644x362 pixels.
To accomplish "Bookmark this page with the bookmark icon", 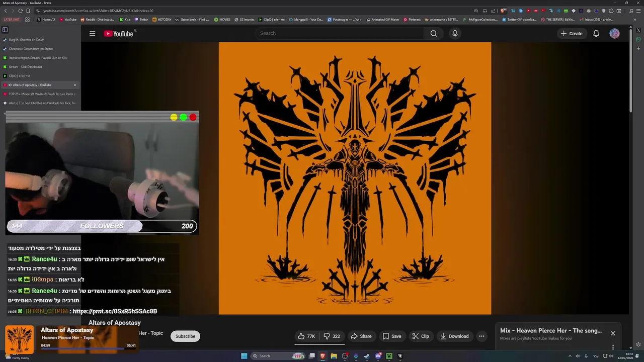I will point(28,11).
